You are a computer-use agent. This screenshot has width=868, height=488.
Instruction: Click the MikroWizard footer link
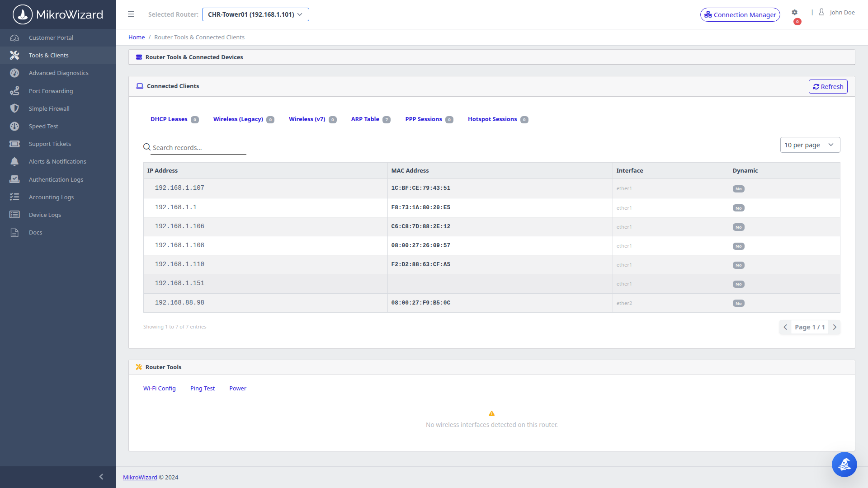click(140, 478)
